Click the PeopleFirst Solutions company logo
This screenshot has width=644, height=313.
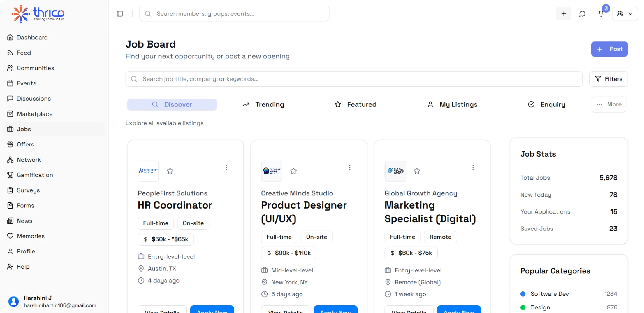click(148, 171)
